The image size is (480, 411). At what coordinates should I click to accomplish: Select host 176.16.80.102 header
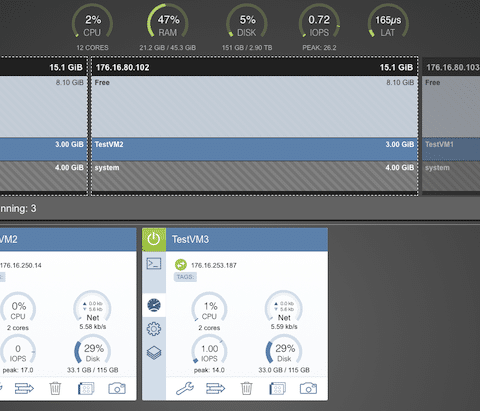point(255,67)
